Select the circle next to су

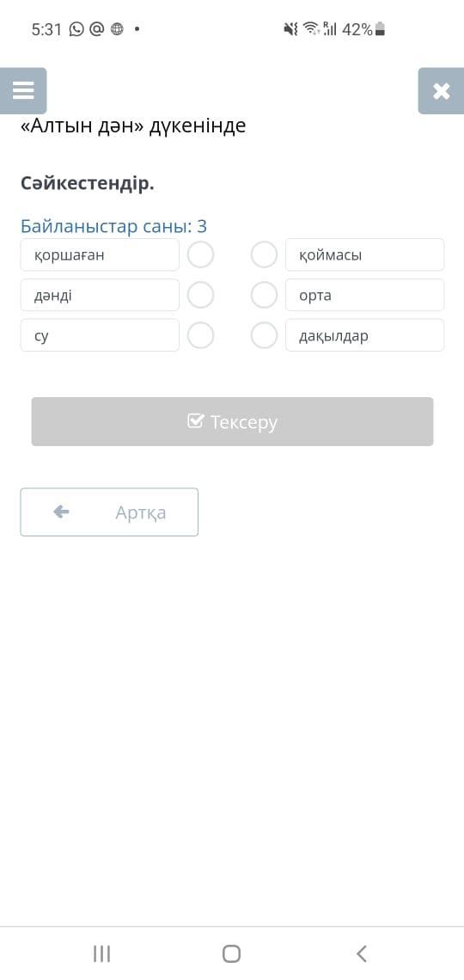click(200, 335)
